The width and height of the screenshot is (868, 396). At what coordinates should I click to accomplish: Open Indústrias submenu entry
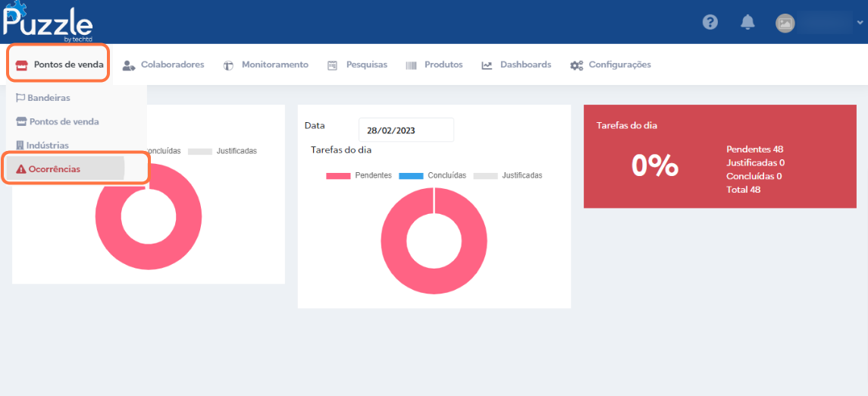47,145
